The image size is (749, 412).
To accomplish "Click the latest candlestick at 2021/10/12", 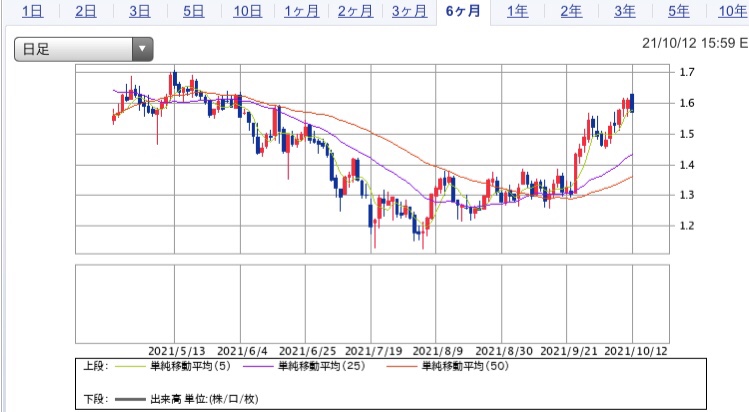I will pyautogui.click(x=632, y=103).
